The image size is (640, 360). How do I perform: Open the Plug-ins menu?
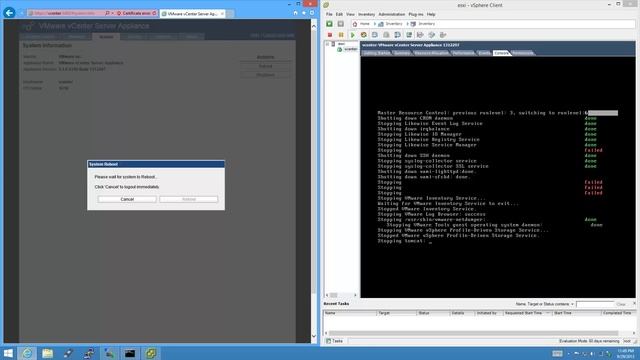416,14
